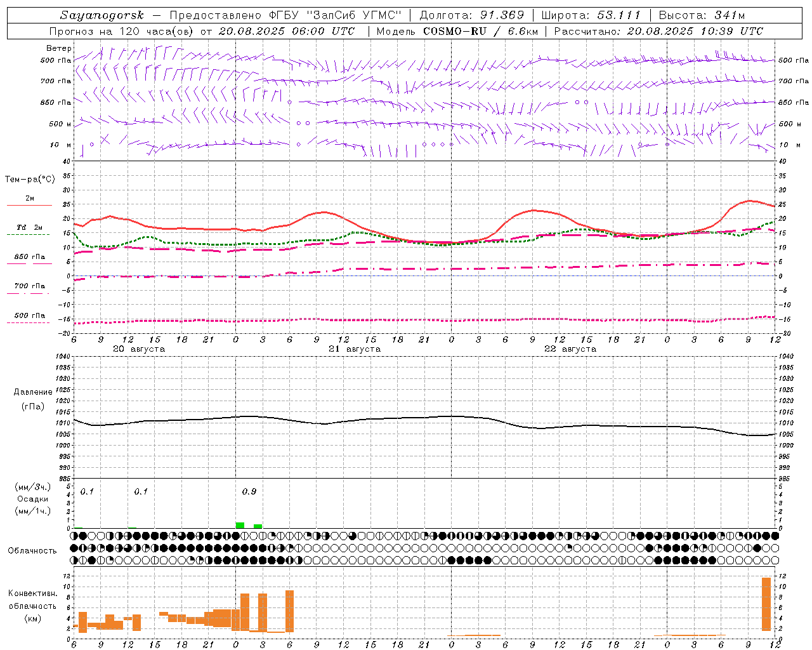Click the Тем-ра(°C) axis label

click(30, 180)
